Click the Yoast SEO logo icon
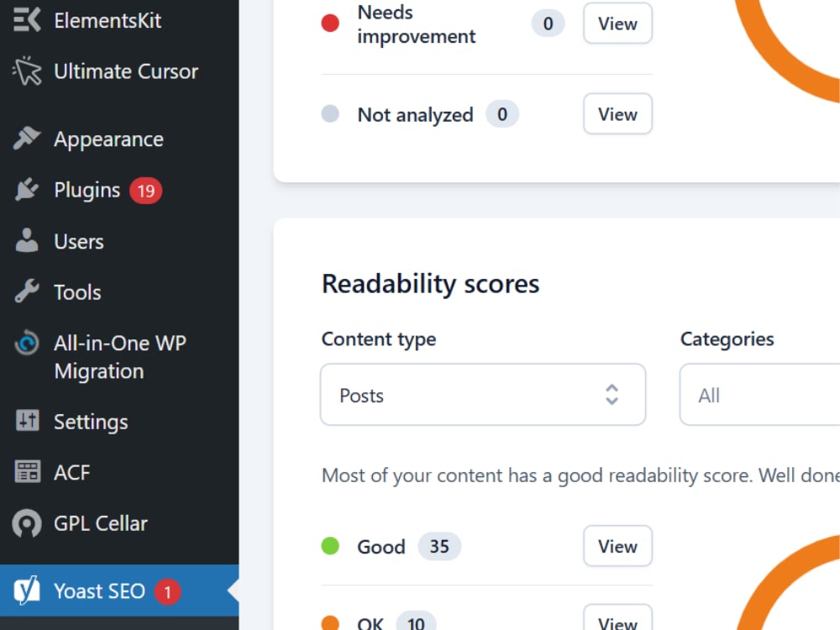This screenshot has width=840, height=630. (27, 591)
